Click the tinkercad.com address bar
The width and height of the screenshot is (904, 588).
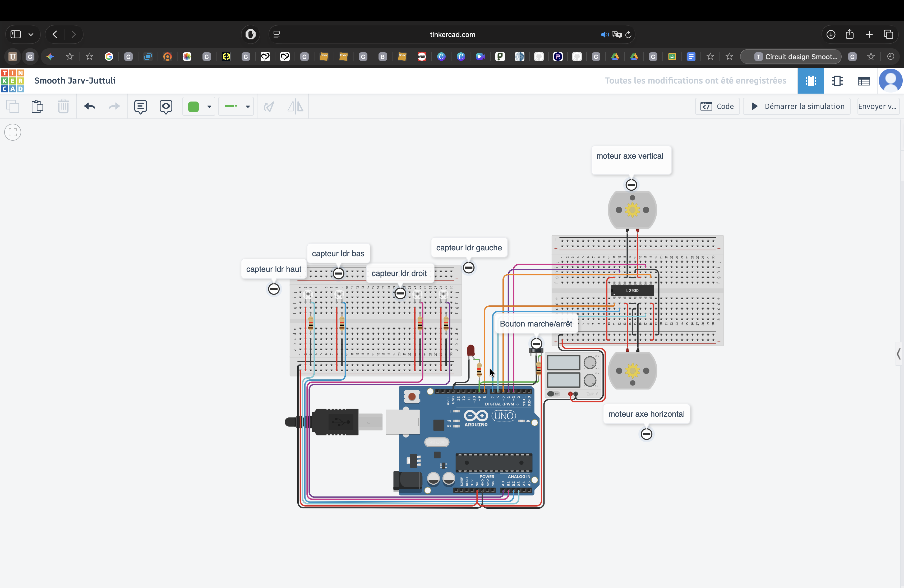coord(452,34)
